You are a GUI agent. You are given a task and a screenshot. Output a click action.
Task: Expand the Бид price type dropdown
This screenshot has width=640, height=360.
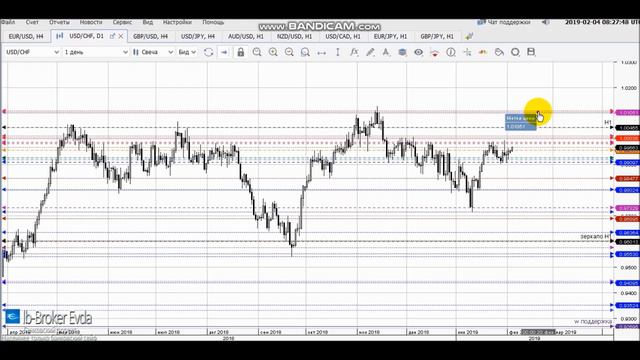(x=193, y=52)
